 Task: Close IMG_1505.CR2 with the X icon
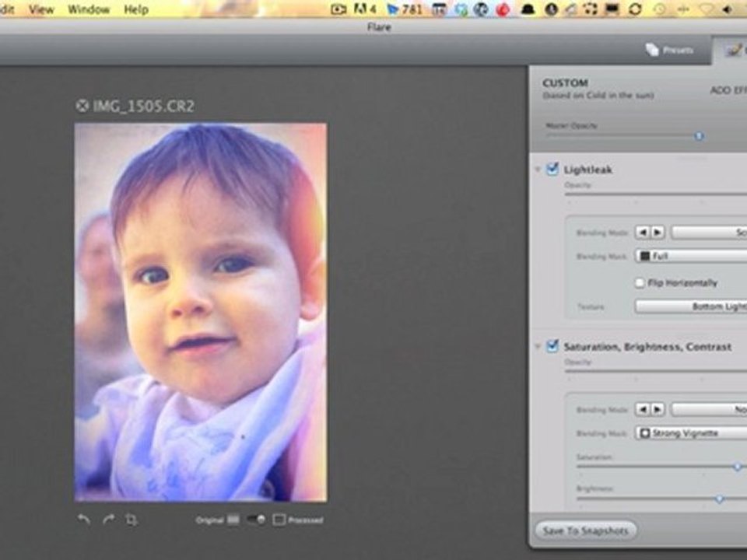(x=82, y=106)
